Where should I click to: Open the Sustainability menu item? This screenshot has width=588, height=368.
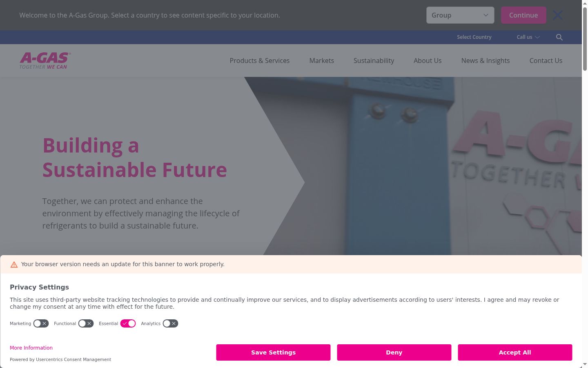[374, 61]
